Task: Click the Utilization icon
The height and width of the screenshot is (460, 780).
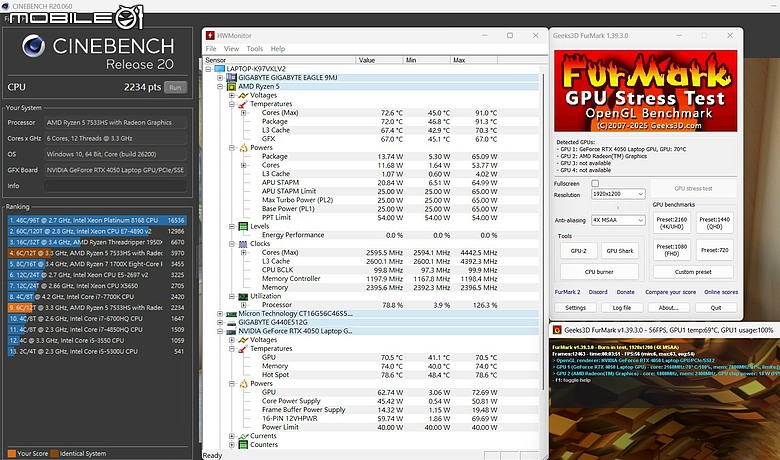Action: point(243,296)
